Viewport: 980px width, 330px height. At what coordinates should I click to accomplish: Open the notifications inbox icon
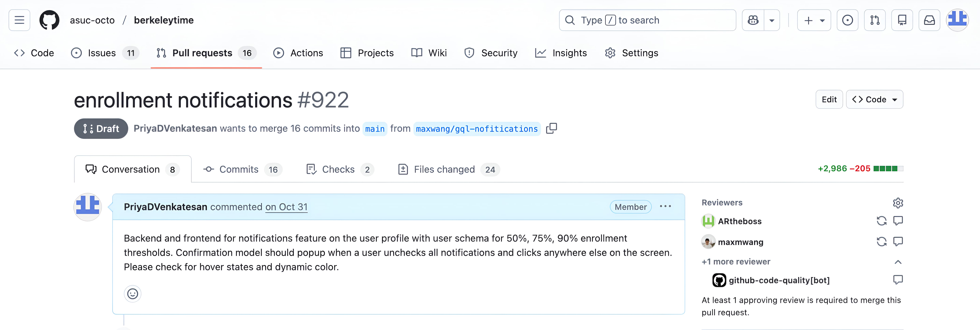click(929, 20)
